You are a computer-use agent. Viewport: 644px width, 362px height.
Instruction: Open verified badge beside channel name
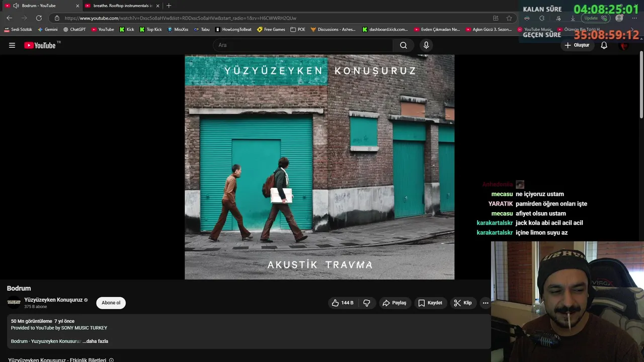(x=86, y=300)
